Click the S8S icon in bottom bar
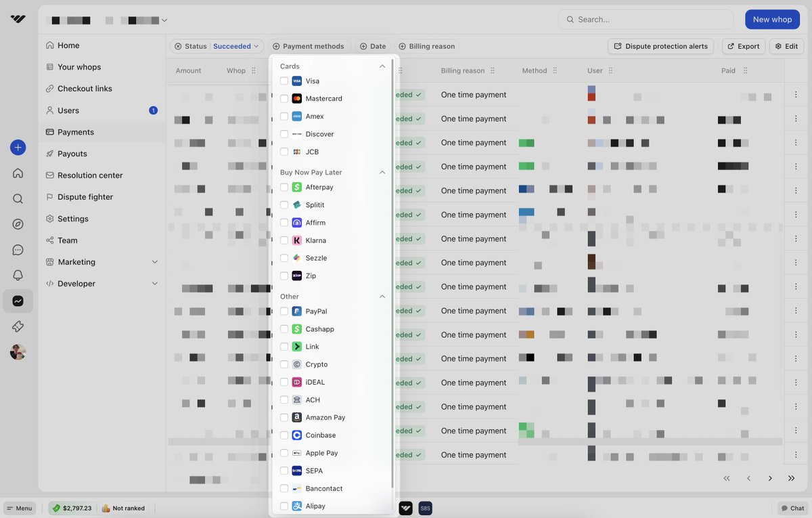The height and width of the screenshot is (518, 812). click(x=425, y=508)
